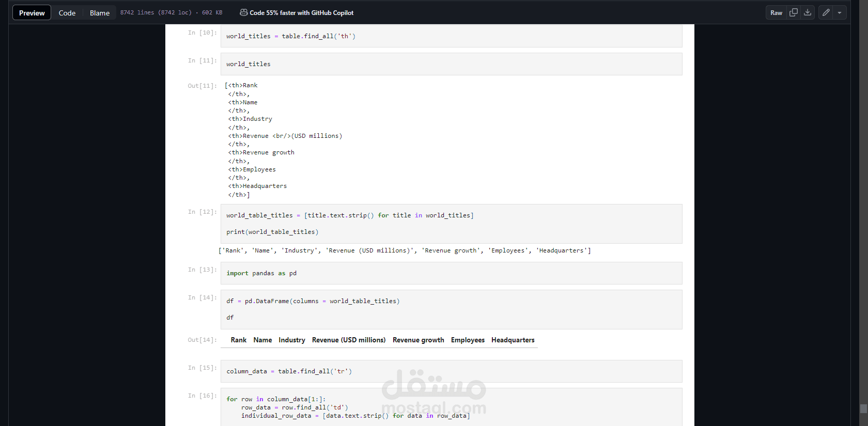The height and width of the screenshot is (426, 868).
Task: Click the Out[14] output label
Action: 202,340
